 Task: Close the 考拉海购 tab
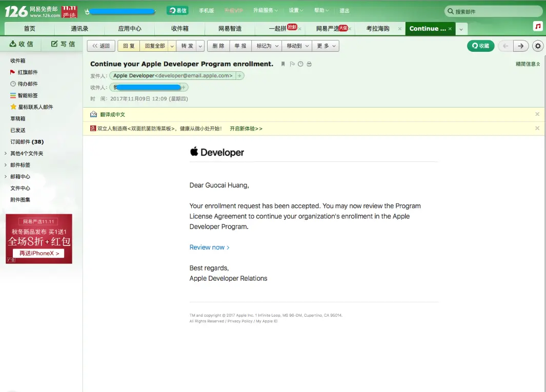pos(400,29)
